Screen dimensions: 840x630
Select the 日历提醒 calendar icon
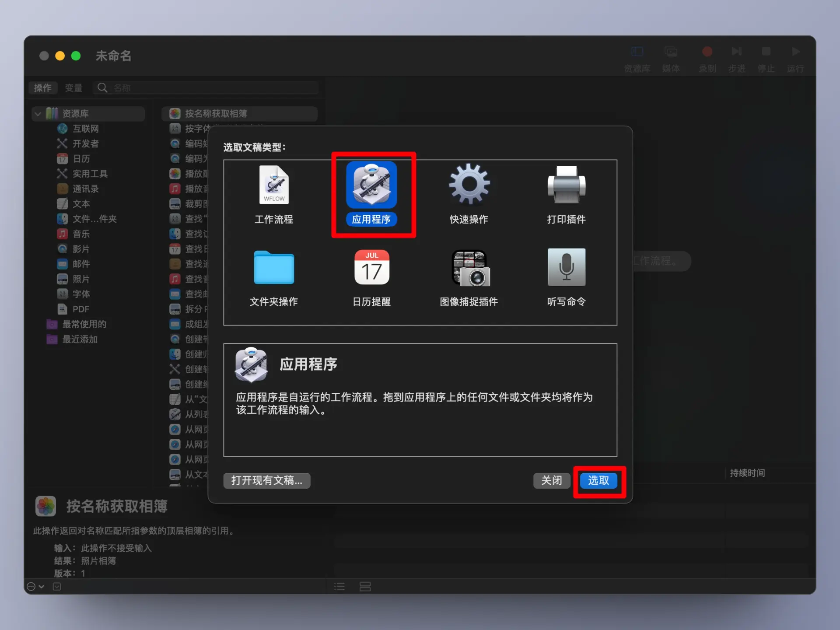(x=371, y=267)
